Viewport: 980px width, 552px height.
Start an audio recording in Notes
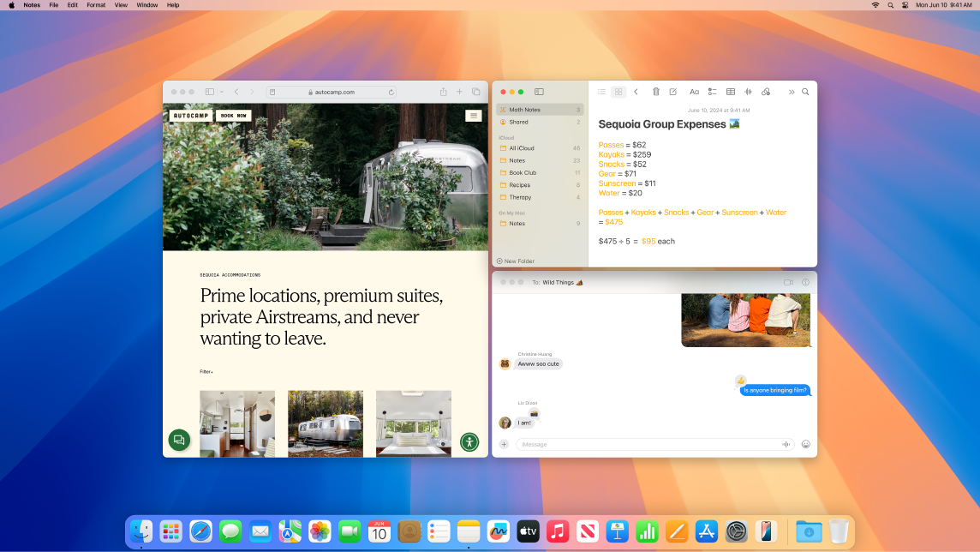click(x=748, y=92)
